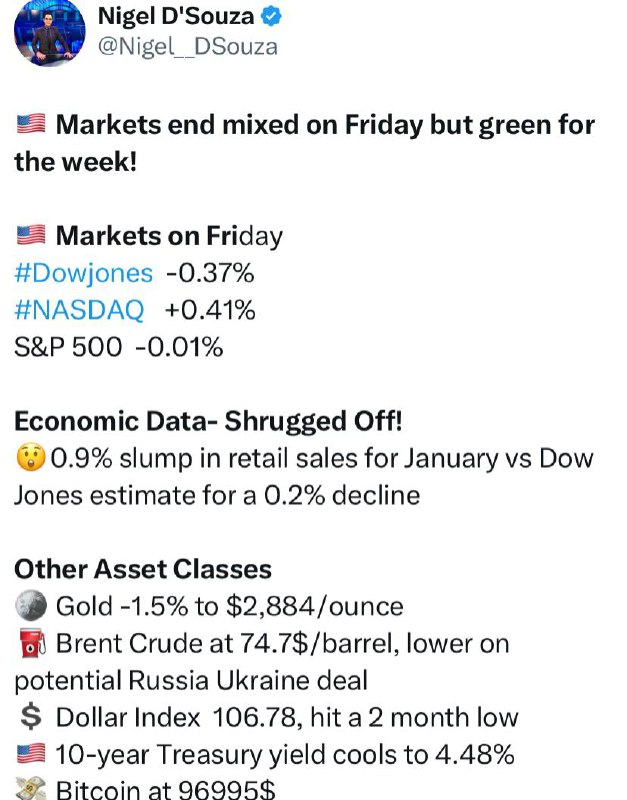Open the #NASDAQ hashtag

(x=80, y=310)
